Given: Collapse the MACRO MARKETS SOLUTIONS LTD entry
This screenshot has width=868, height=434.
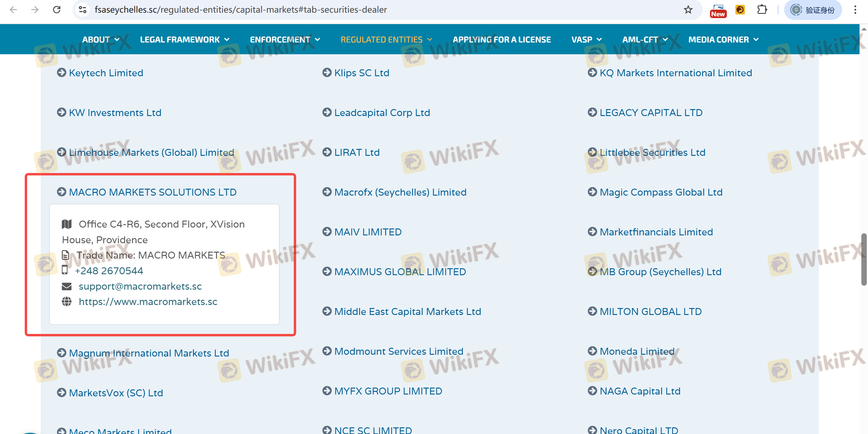Looking at the screenshot, I should (x=152, y=192).
